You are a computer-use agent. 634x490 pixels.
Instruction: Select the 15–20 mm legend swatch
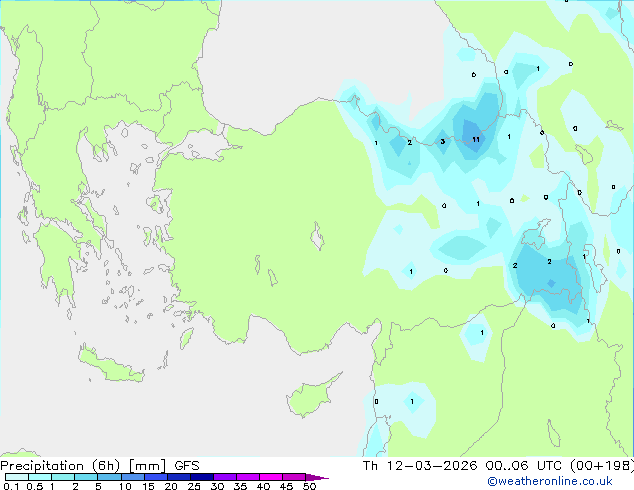156,477
